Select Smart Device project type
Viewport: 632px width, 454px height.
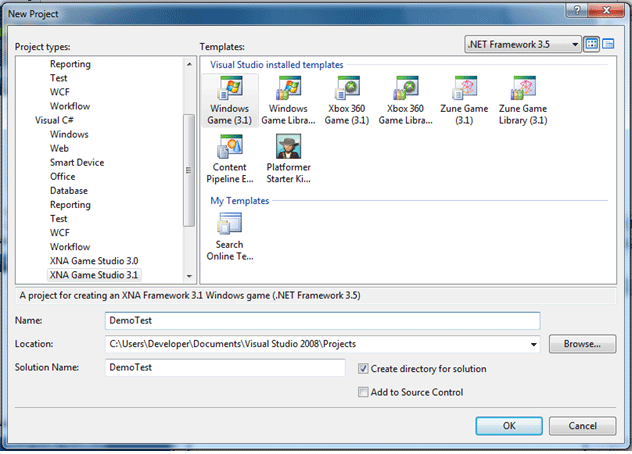[x=77, y=162]
